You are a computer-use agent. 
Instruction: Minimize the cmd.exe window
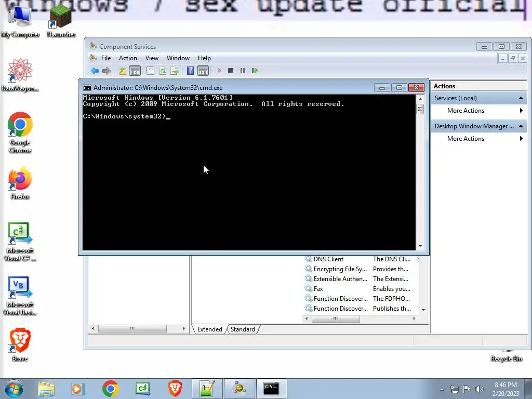tap(382, 88)
